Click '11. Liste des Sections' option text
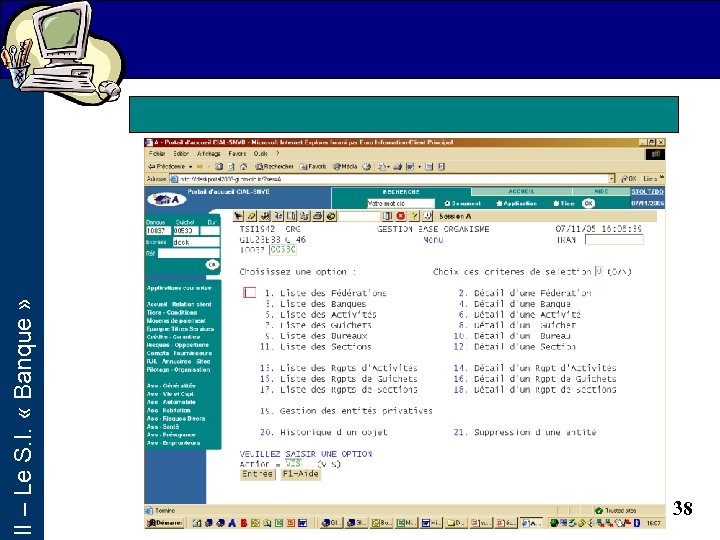The image size is (720, 540). (x=315, y=347)
